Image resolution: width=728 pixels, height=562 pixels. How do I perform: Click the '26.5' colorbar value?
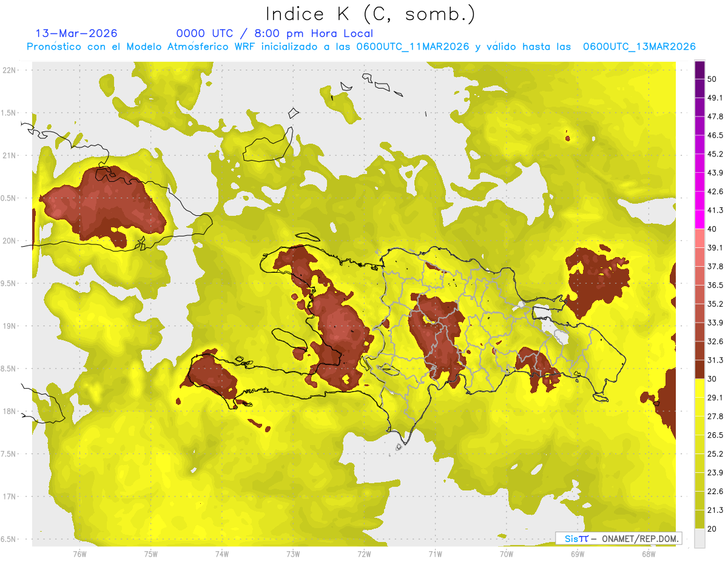(x=715, y=435)
